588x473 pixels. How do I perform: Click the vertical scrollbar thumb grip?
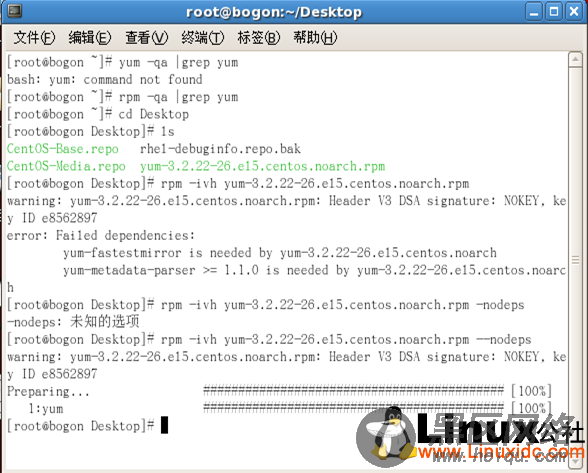(x=575, y=260)
